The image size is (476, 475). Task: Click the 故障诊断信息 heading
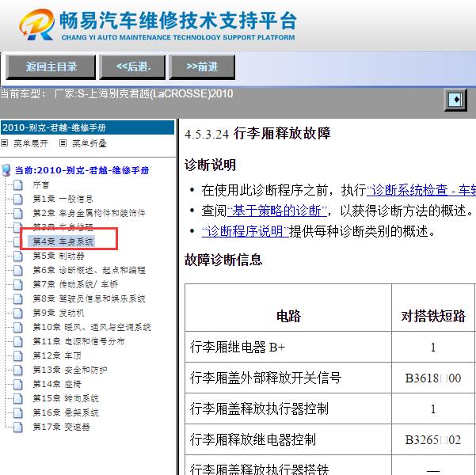[223, 260]
